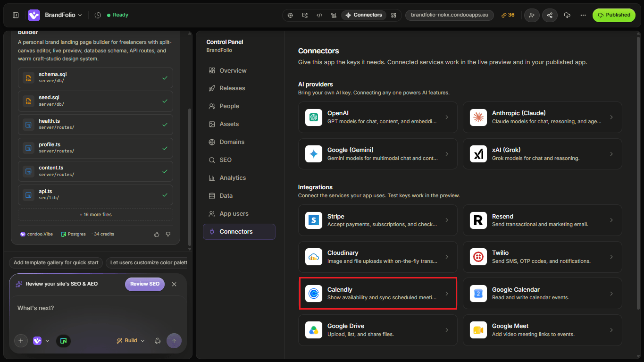
Task: Click the Google Gemini sparkle icon
Action: pyautogui.click(x=314, y=154)
